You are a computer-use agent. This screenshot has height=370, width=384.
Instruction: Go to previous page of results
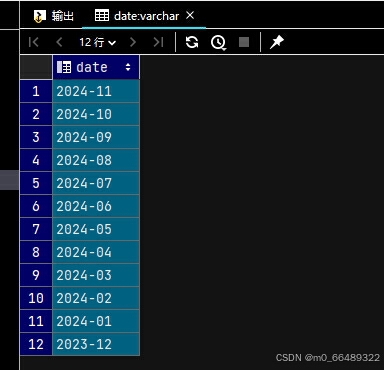click(59, 42)
